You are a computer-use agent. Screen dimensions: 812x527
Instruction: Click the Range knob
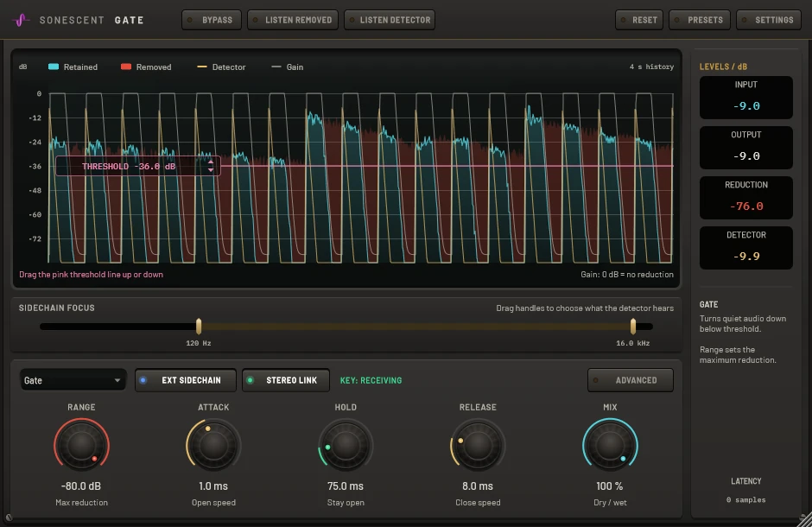81,445
